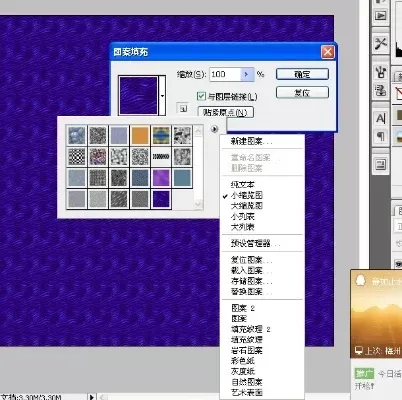Image resolution: width=402 pixels, height=400 pixels.
Task: Open the Tool Presets wrench icon
Action: coord(381,44)
